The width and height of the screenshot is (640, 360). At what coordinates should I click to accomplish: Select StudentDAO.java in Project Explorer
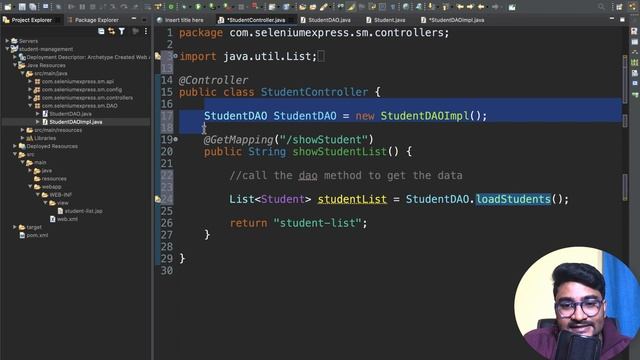point(70,114)
